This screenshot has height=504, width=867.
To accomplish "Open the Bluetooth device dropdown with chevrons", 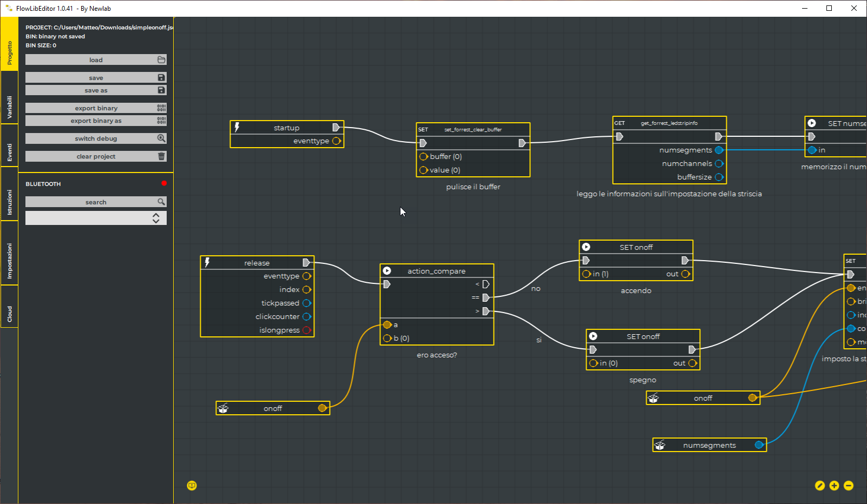I will click(156, 217).
